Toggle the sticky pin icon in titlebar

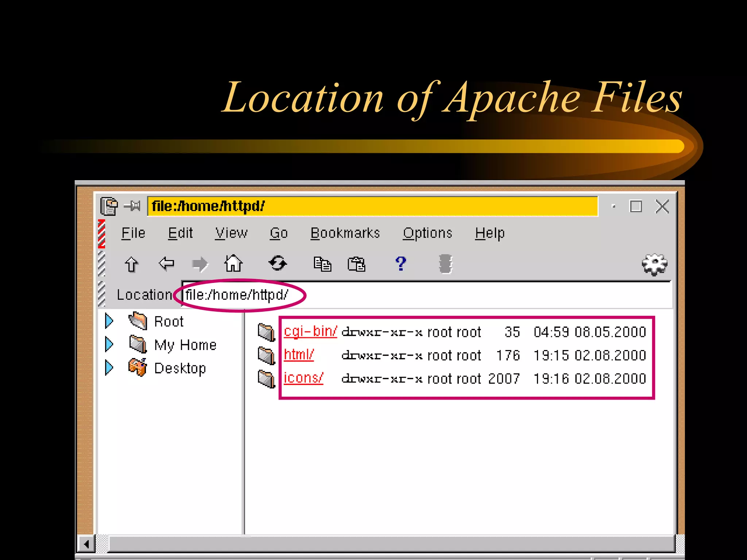pos(132,206)
